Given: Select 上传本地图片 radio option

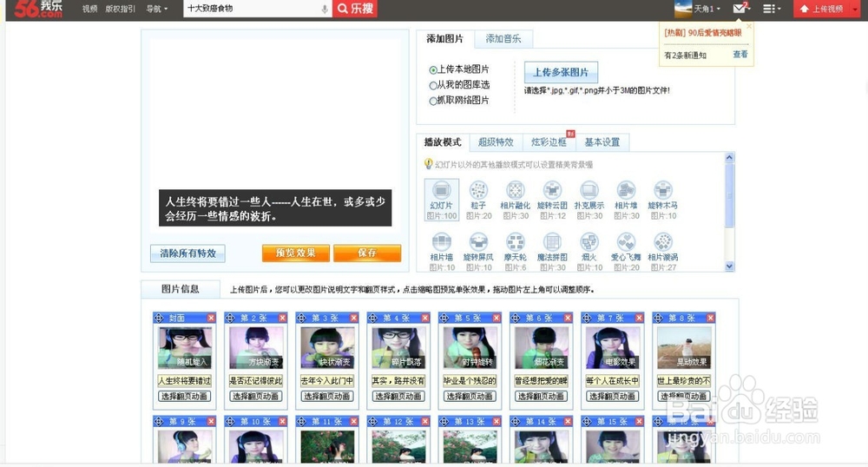Looking at the screenshot, I should click(x=433, y=69).
